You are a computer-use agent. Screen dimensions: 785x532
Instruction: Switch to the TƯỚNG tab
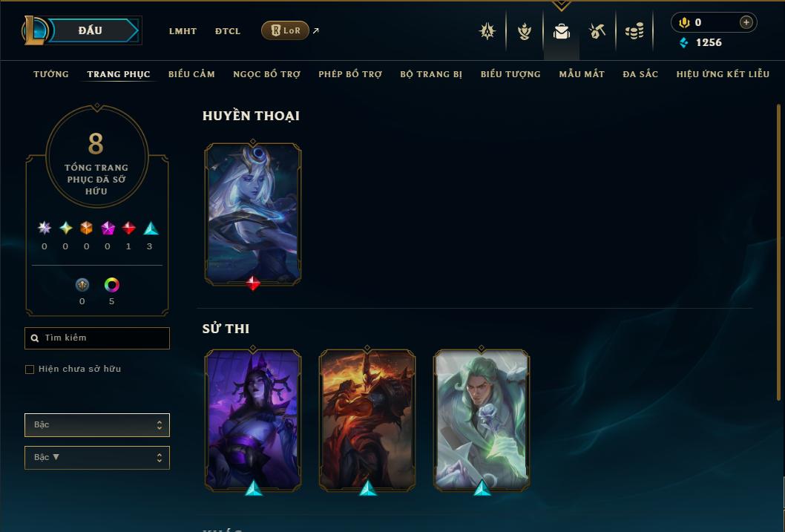tap(51, 74)
